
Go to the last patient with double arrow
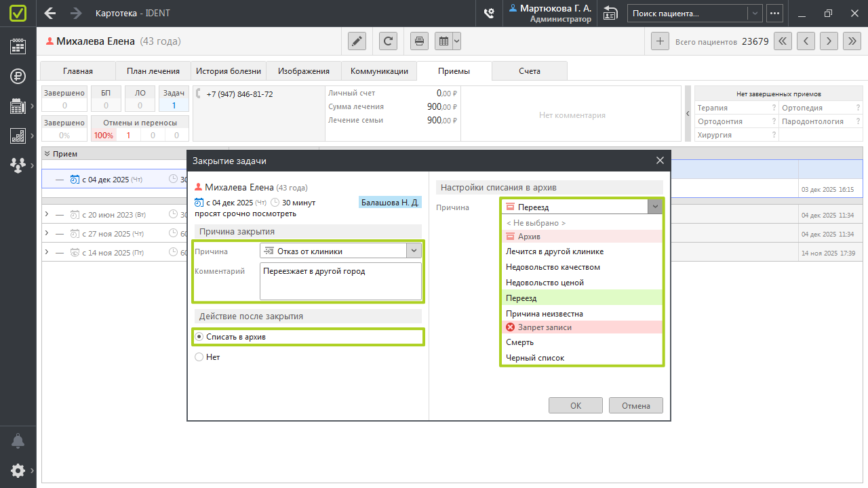[x=852, y=41]
